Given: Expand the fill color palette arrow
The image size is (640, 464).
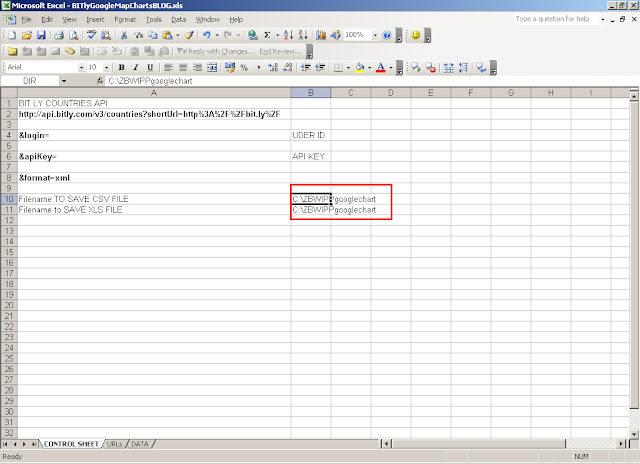Looking at the screenshot, I should [x=369, y=67].
